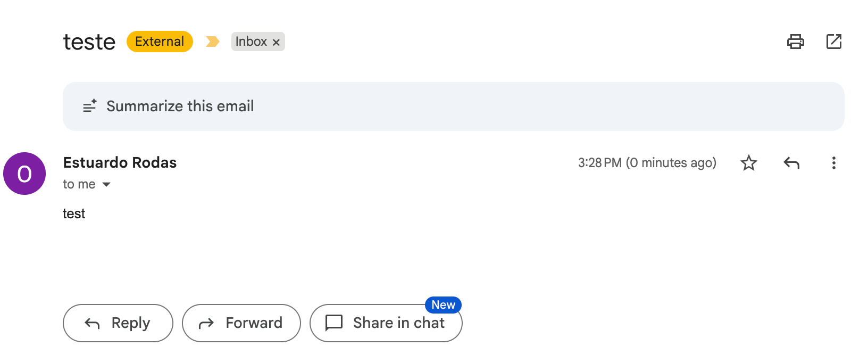The height and width of the screenshot is (346, 868).
Task: Click the sender name Estuardo Rodas
Action: (x=120, y=162)
